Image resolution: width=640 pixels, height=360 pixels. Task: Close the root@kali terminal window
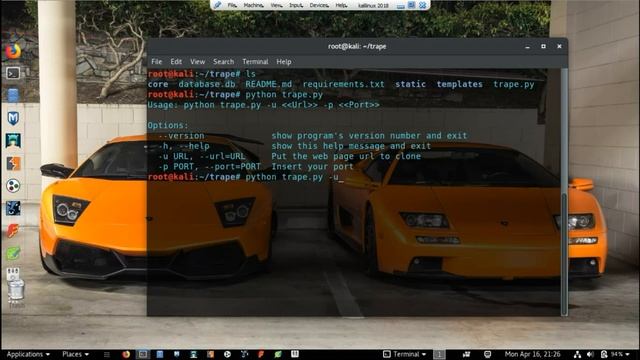point(559,47)
